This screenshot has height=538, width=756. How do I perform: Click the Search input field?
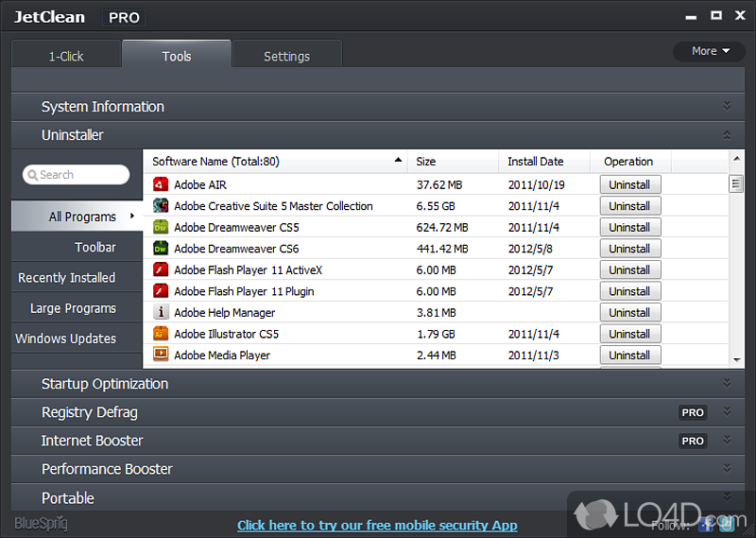pyautogui.click(x=77, y=175)
